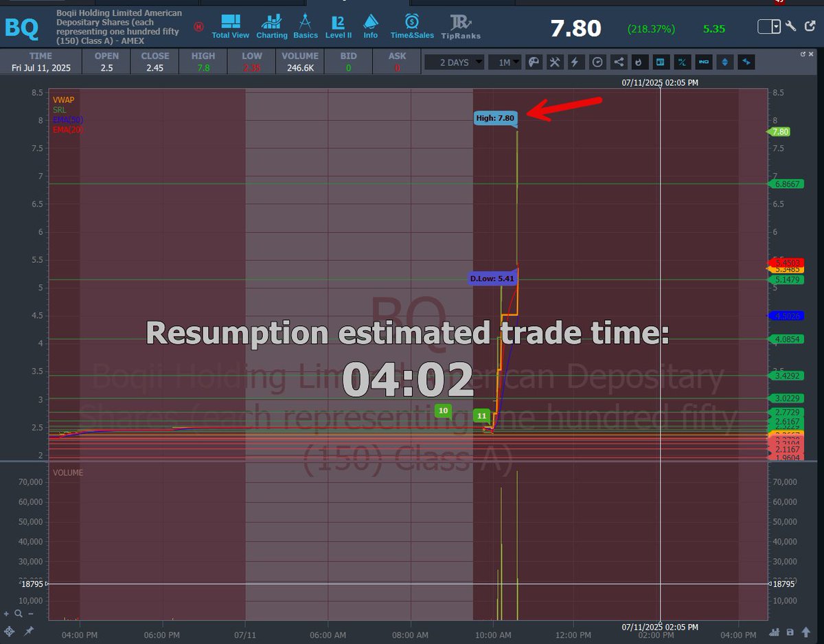Toggle the percent scale icon
824x644 pixels.
(683, 62)
